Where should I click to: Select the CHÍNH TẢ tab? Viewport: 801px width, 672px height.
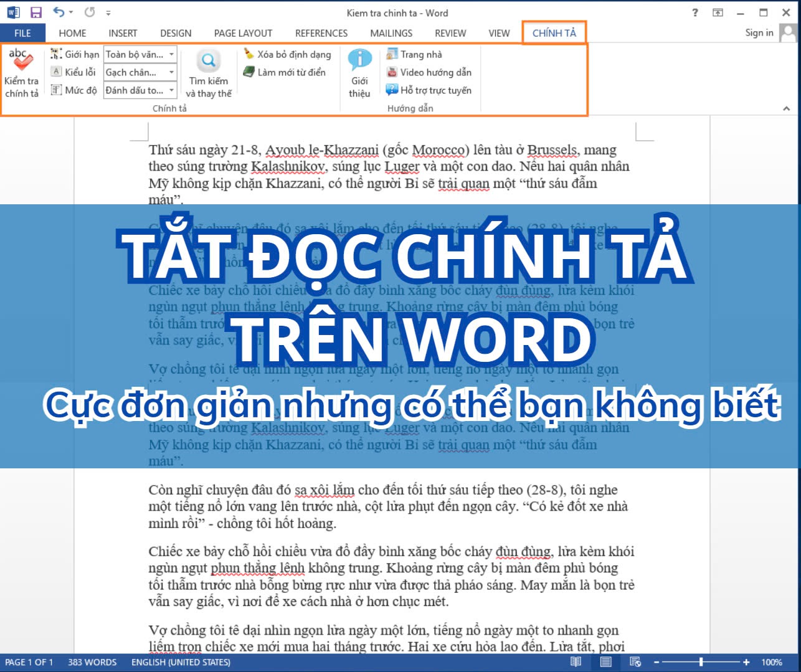tap(554, 33)
